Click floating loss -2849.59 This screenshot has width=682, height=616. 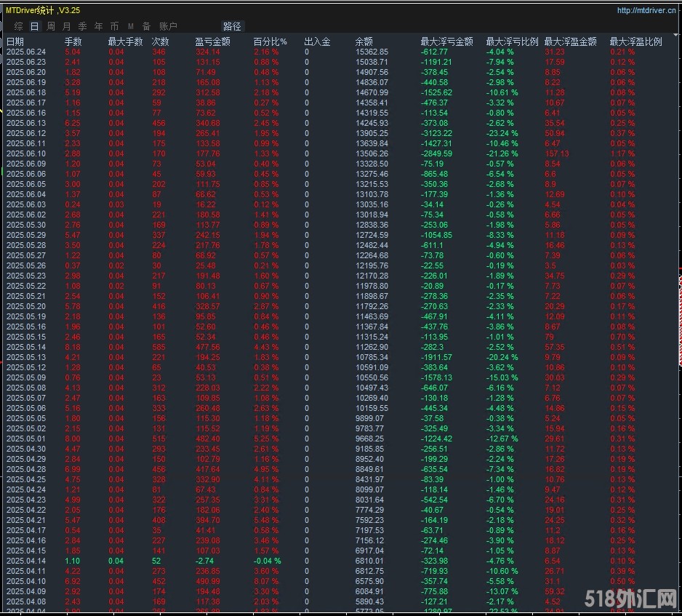(436, 153)
